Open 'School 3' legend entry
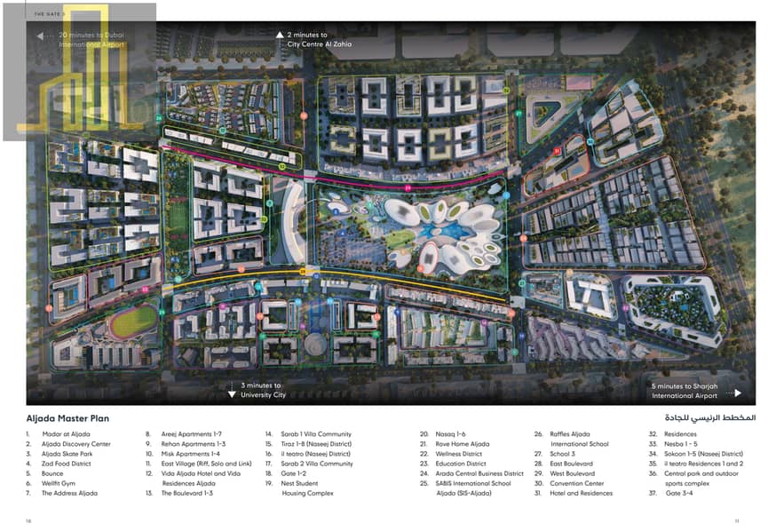Image resolution: width=768 pixels, height=532 pixels. pos(562,454)
